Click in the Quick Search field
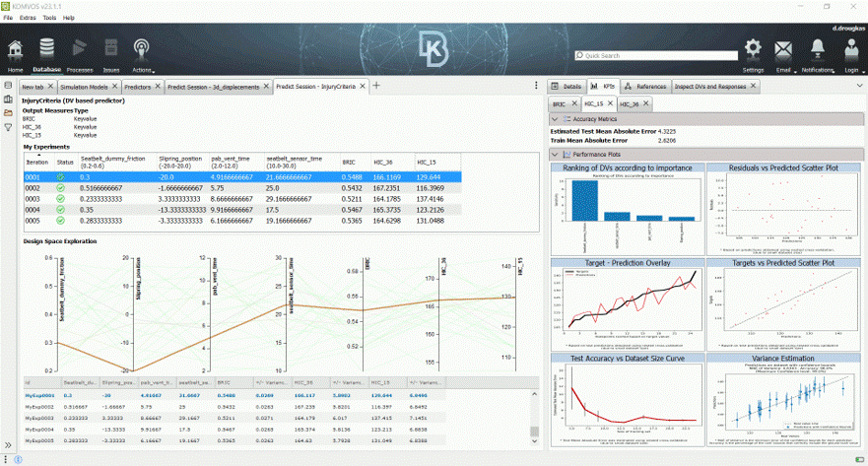 point(656,55)
